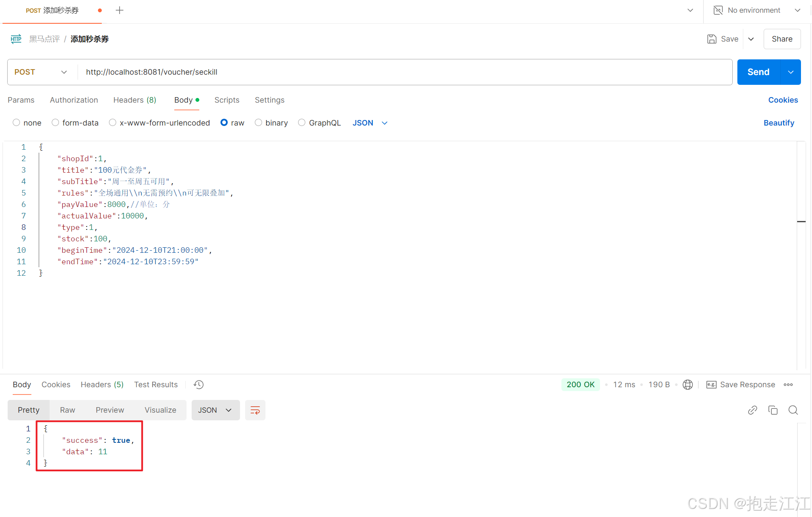Switch response view to Pretty

coord(28,410)
